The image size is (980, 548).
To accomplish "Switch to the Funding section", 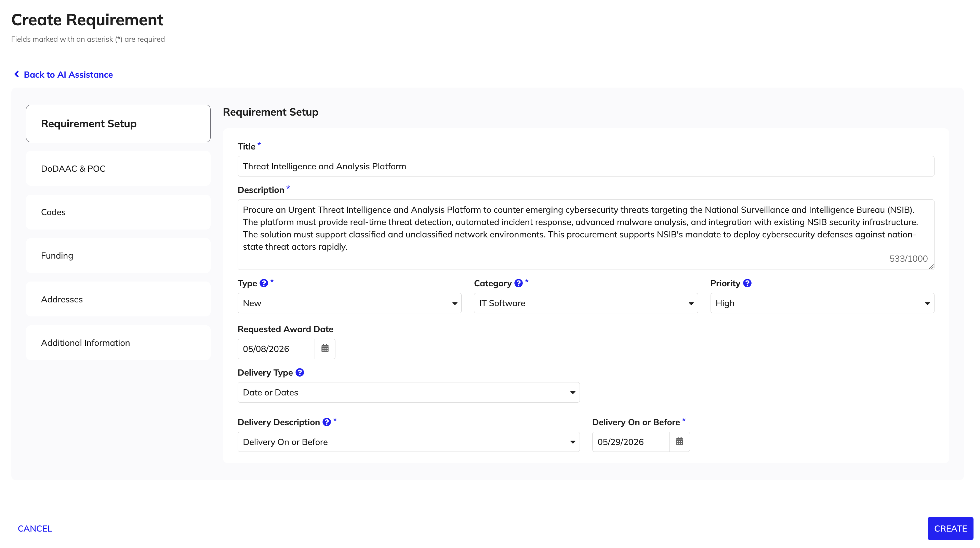I will [x=118, y=256].
